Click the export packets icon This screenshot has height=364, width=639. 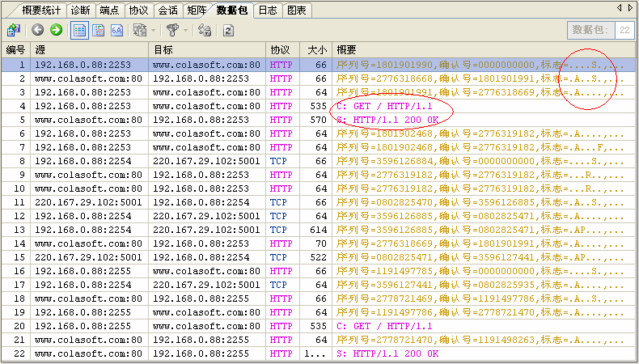(x=14, y=30)
